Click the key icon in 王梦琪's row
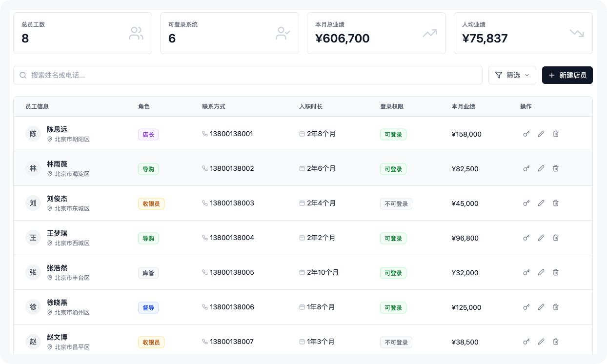 tap(526, 238)
